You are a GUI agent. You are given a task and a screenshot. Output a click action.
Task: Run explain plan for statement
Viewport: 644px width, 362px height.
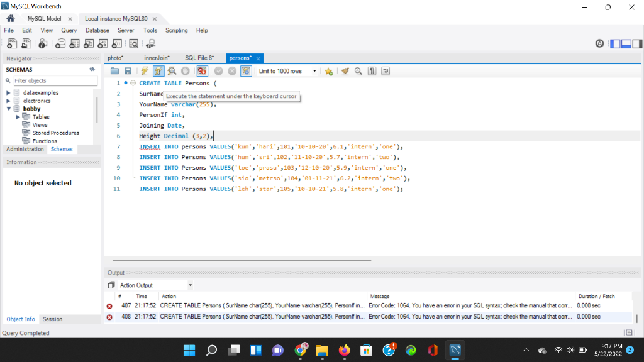tap(172, 71)
